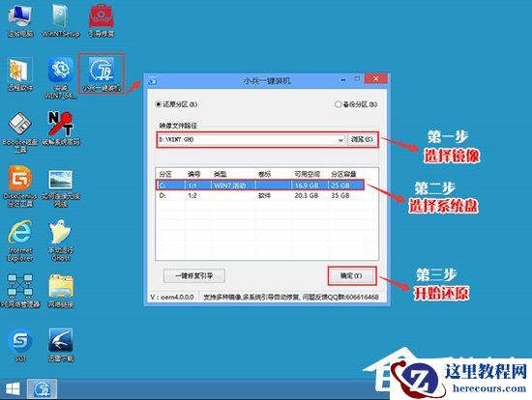Open the This PC computer desktop icon
Viewport: 532px width, 400px height.
[20, 20]
